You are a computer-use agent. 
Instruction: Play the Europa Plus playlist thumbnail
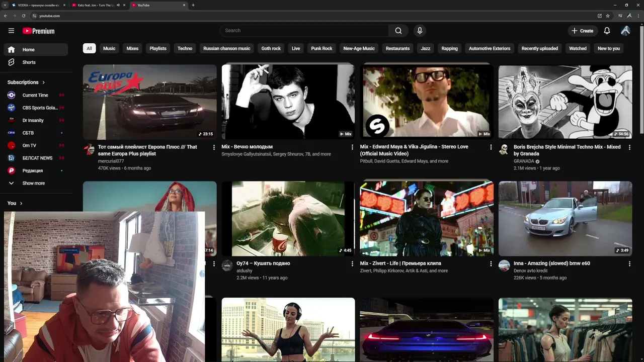[149, 102]
